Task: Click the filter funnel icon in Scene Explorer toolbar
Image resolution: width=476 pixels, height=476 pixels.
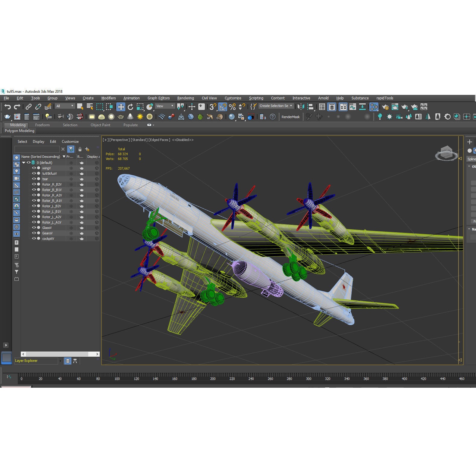Action: [x=71, y=149]
